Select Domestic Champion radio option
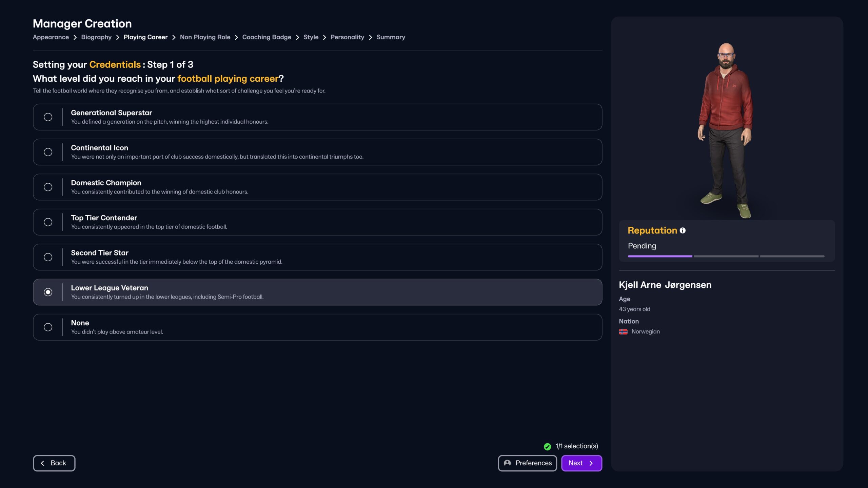 48,187
